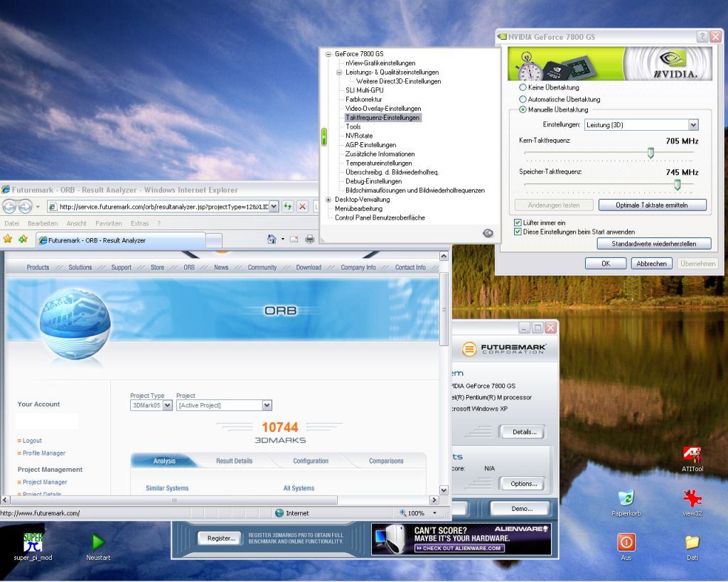Click the Internet Explorer back arrow

click(x=9, y=206)
